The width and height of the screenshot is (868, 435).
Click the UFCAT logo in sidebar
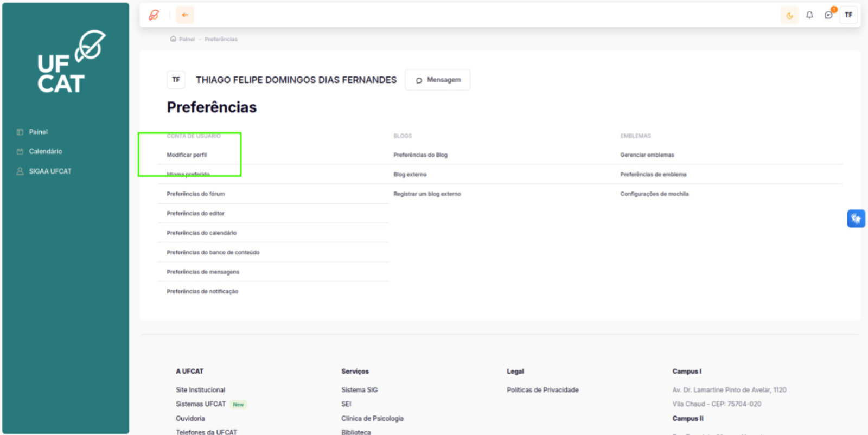(71, 62)
